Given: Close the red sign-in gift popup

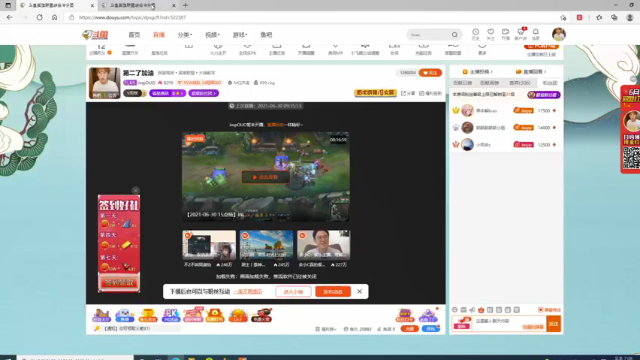Looking at the screenshot, I should (136, 190).
